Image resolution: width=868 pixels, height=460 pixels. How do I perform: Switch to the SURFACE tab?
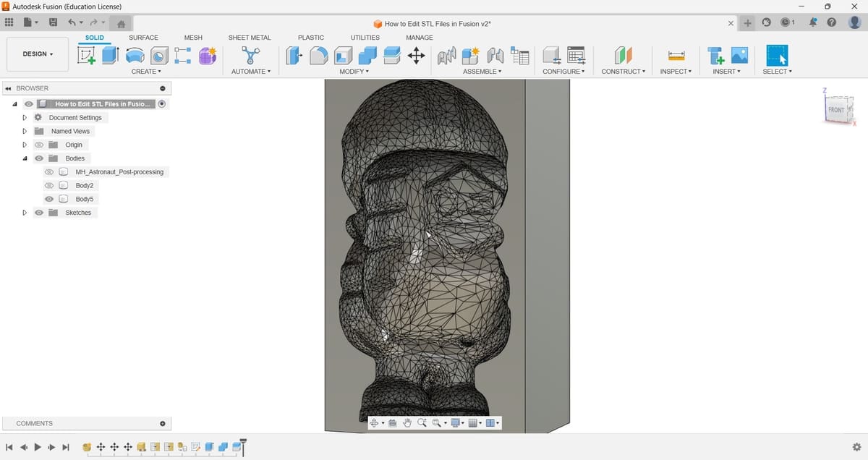click(x=143, y=38)
